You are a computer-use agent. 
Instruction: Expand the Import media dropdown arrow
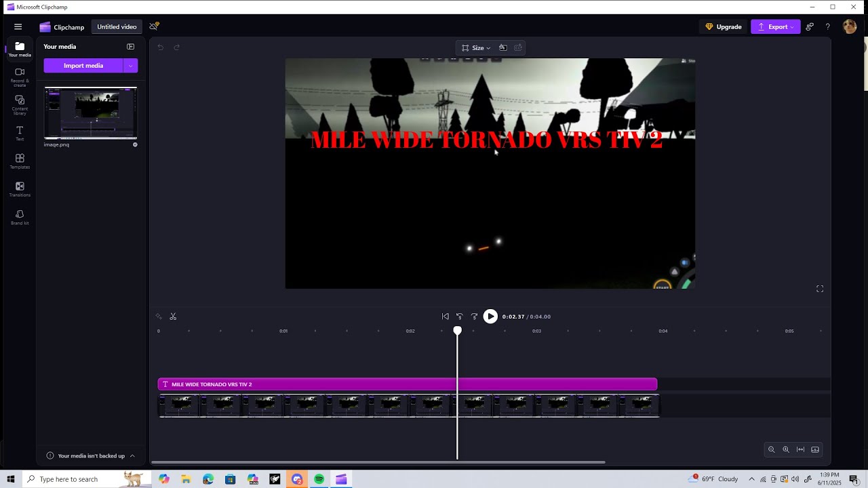point(131,66)
